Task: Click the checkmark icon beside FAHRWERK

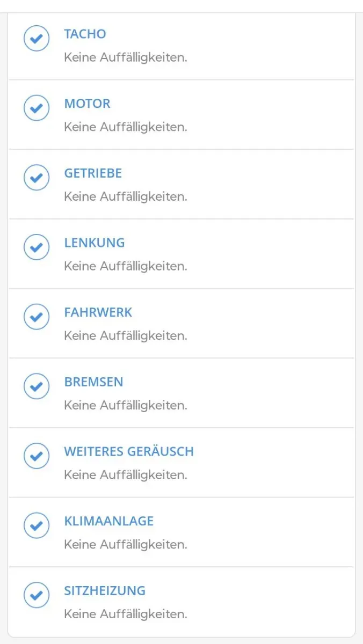Action: (37, 317)
